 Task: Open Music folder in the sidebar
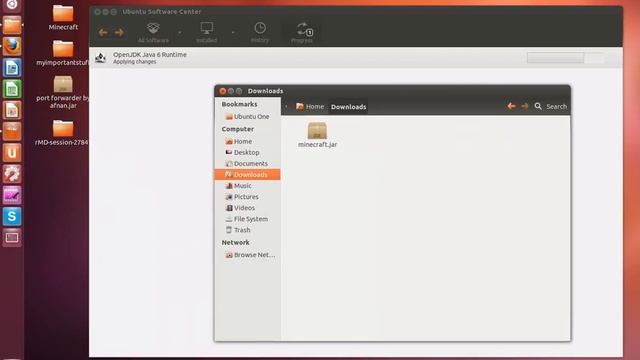(238, 185)
